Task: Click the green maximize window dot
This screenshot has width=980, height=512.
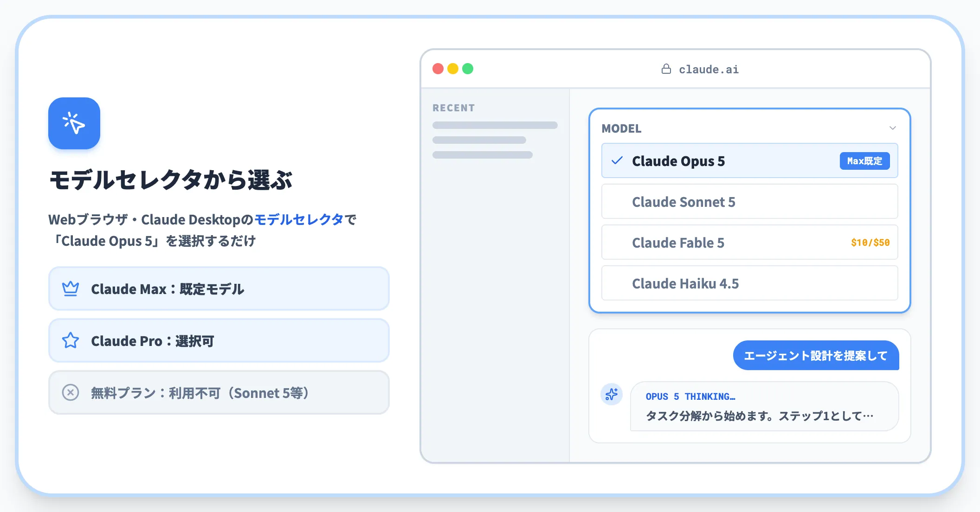Action: pos(468,69)
